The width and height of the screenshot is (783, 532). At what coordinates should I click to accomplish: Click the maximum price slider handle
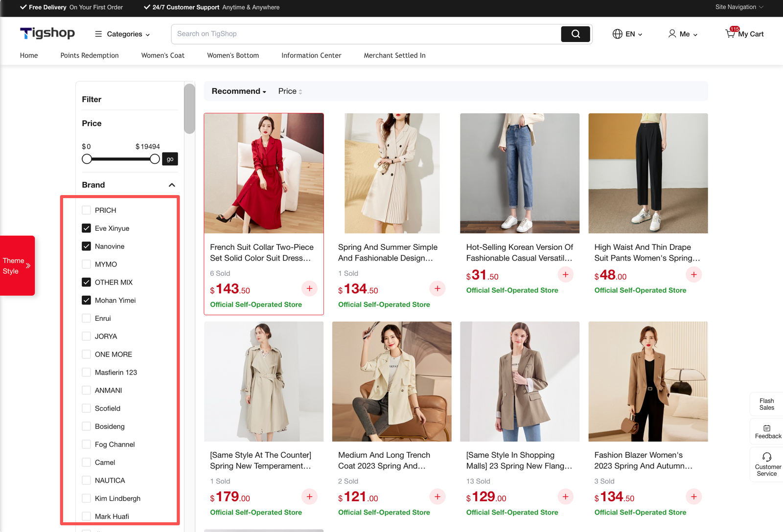pos(155,159)
